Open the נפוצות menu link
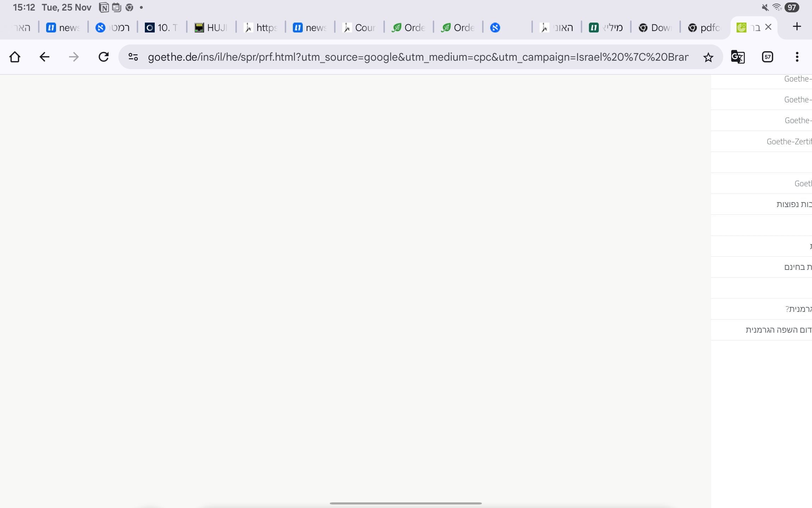Screen dimensions: 812x508 (x=794, y=204)
